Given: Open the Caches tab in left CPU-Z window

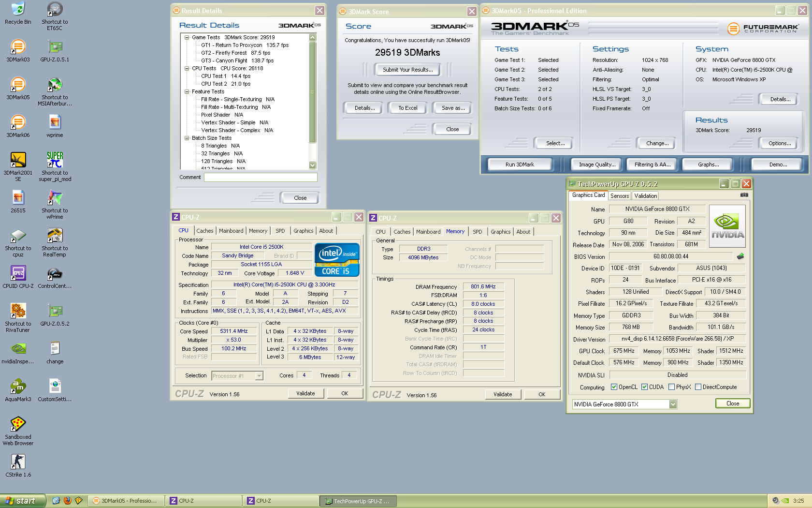Looking at the screenshot, I should (204, 231).
